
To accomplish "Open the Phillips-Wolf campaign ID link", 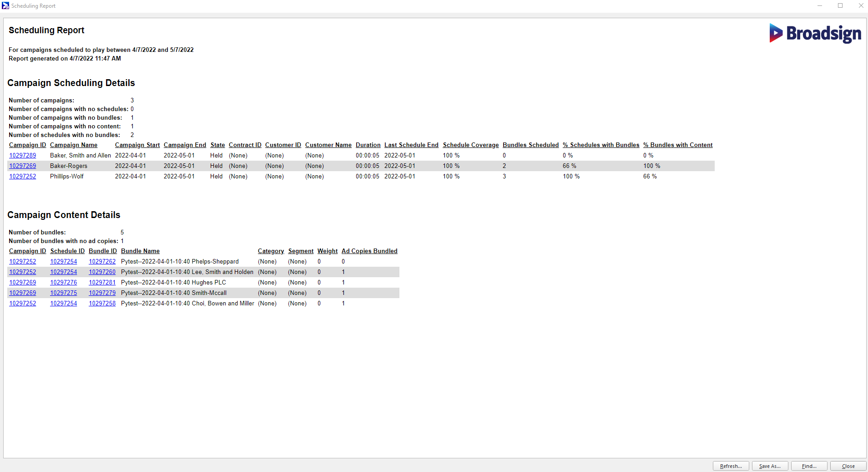I will (23, 176).
